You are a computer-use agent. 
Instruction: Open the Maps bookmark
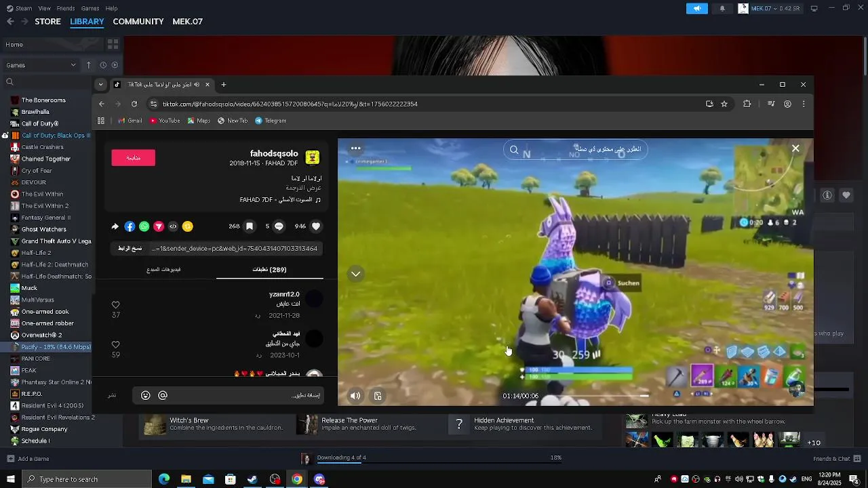click(199, 121)
